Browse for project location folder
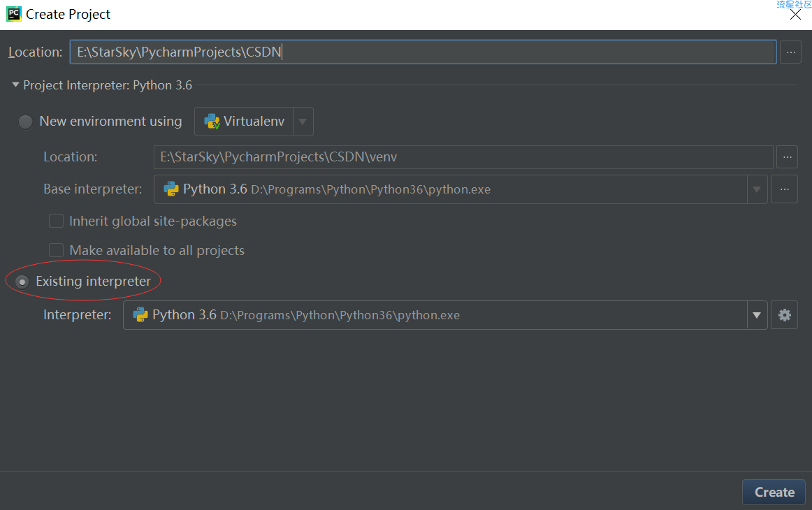The width and height of the screenshot is (812, 510). [790, 52]
